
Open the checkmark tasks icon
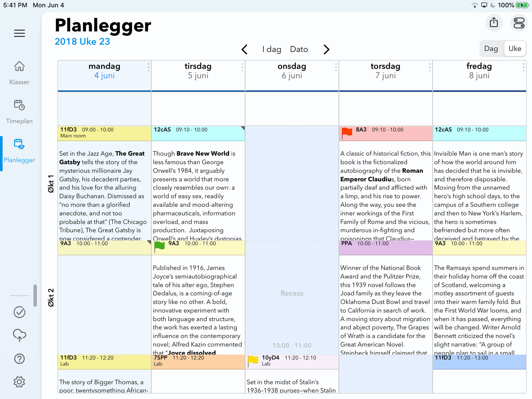click(19, 312)
